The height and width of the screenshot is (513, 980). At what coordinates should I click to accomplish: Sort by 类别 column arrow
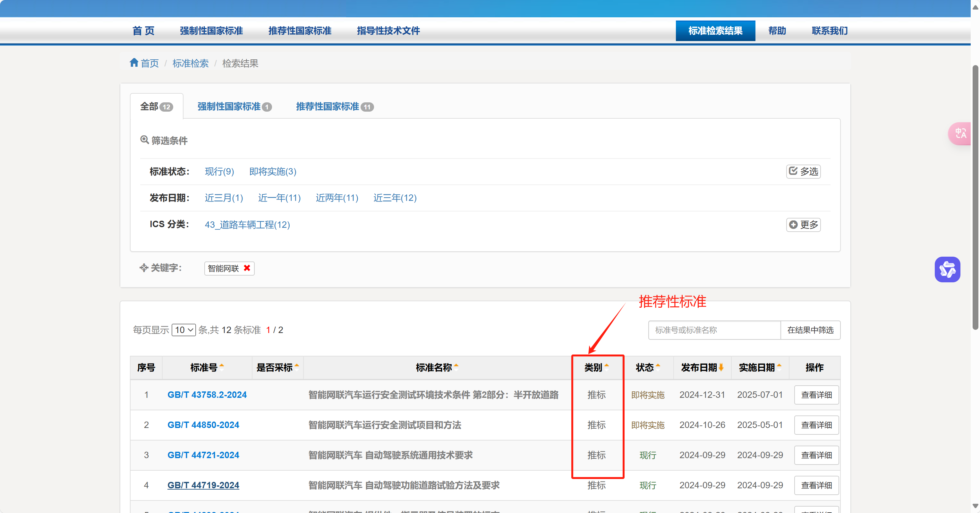click(x=607, y=367)
